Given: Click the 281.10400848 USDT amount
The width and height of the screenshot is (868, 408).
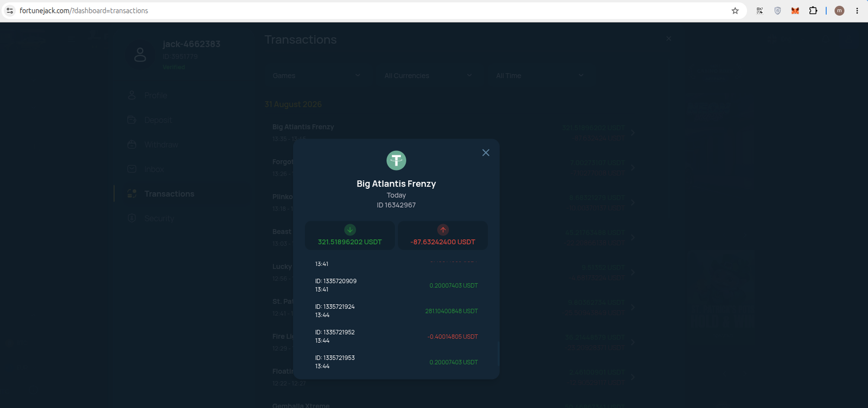Looking at the screenshot, I should (x=451, y=311).
